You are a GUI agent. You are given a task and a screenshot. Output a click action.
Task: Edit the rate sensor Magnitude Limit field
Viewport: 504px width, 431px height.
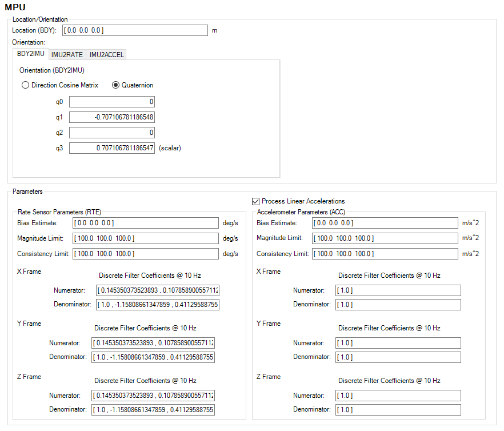click(x=146, y=238)
